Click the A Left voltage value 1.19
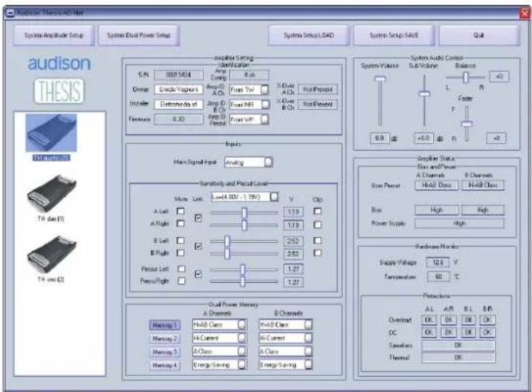Image resolution: width=532 pixels, height=392 pixels. click(293, 212)
